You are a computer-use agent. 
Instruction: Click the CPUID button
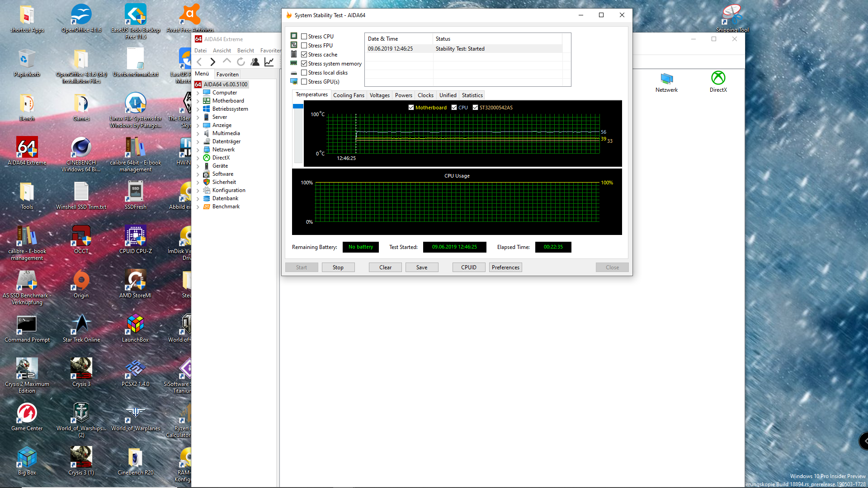[x=469, y=267]
